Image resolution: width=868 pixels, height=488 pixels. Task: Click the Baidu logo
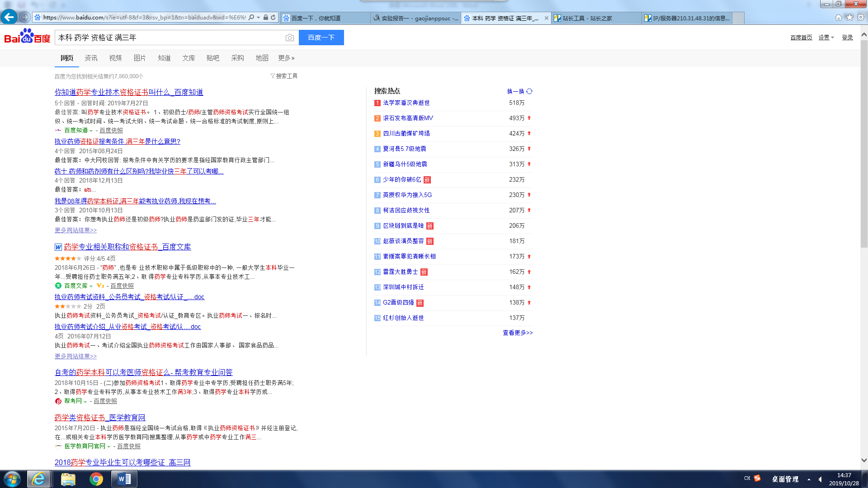pyautogui.click(x=27, y=37)
